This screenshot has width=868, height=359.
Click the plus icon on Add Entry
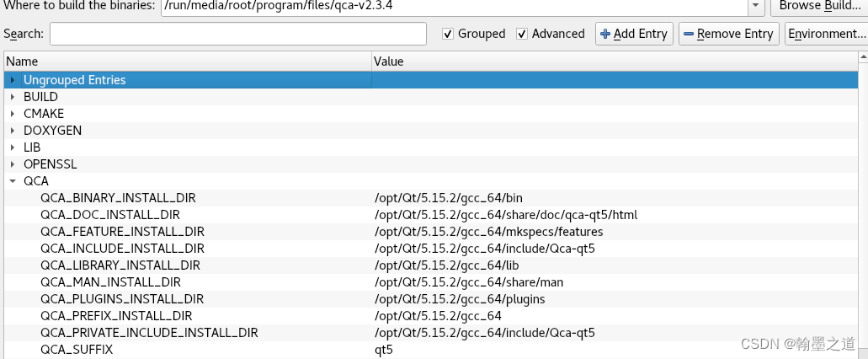pyautogui.click(x=604, y=34)
